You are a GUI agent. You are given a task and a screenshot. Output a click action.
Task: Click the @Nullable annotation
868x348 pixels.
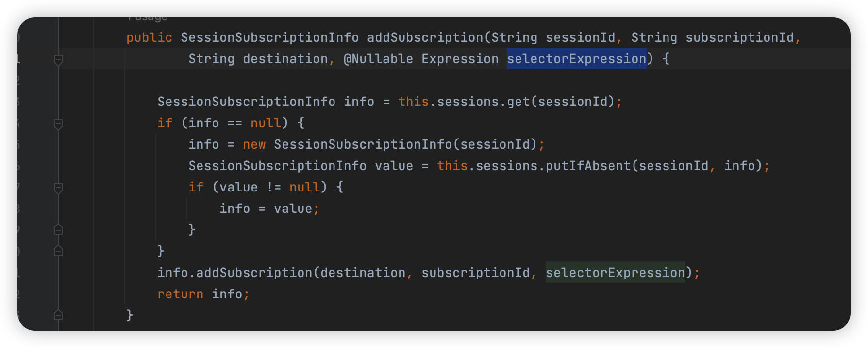378,59
